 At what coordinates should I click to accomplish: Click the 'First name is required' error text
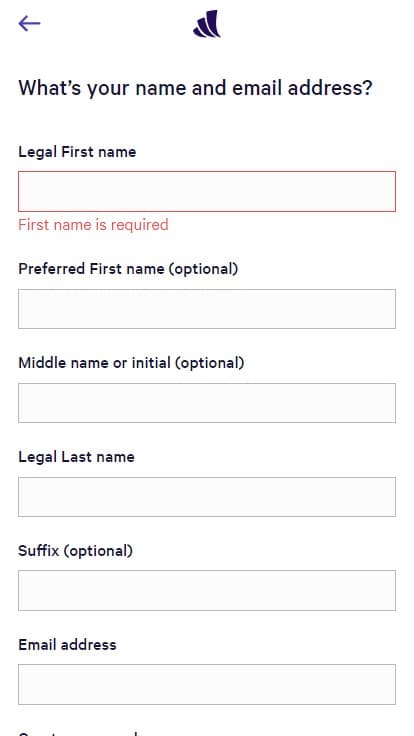coord(93,225)
